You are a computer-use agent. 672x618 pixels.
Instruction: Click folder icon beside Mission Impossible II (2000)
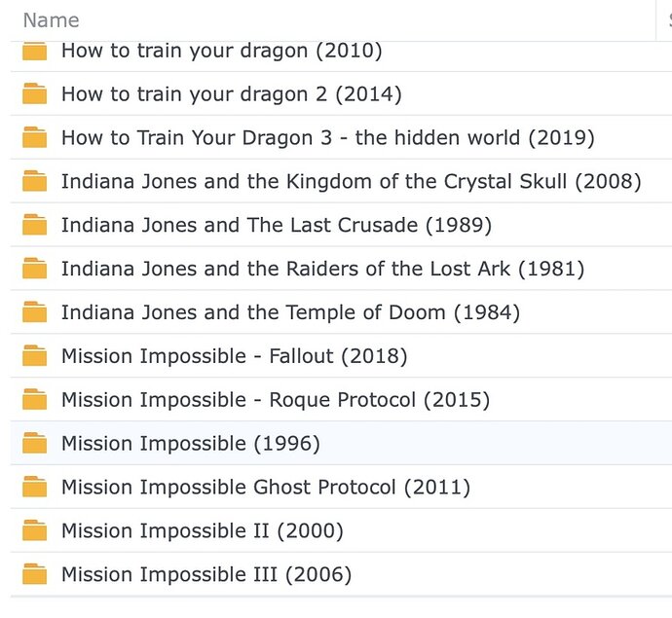tap(35, 530)
